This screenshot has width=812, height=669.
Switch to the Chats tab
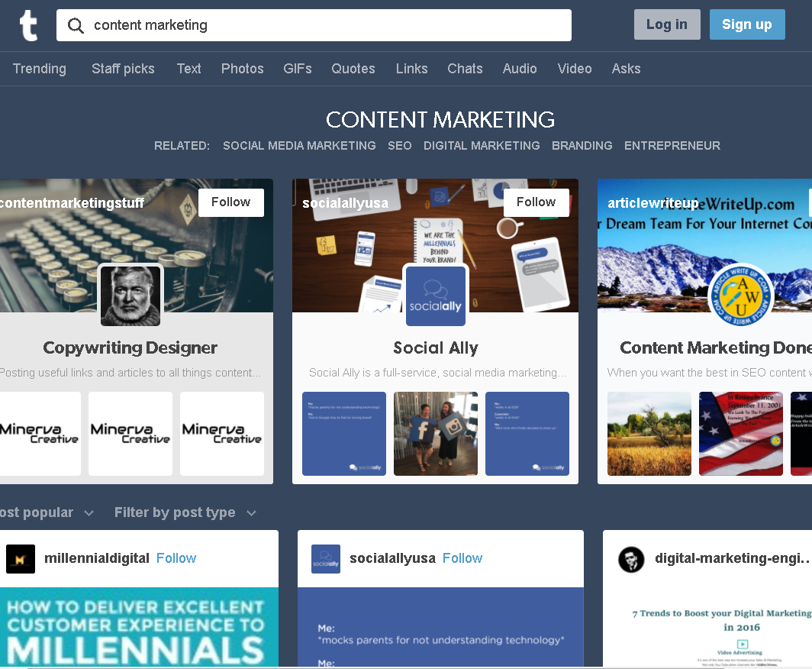[x=465, y=69]
